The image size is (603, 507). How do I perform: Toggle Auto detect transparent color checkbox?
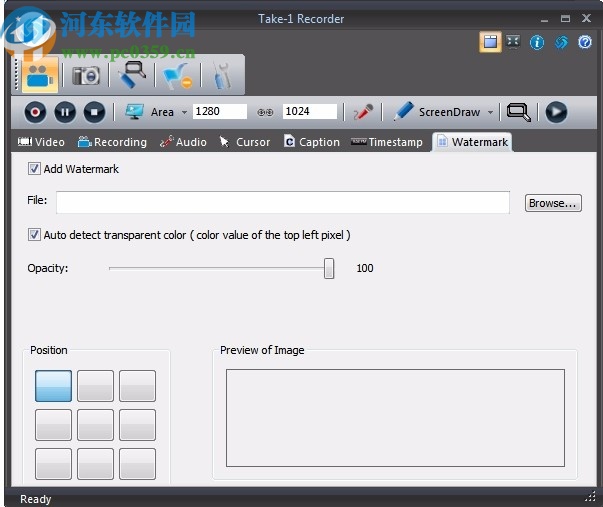(34, 235)
